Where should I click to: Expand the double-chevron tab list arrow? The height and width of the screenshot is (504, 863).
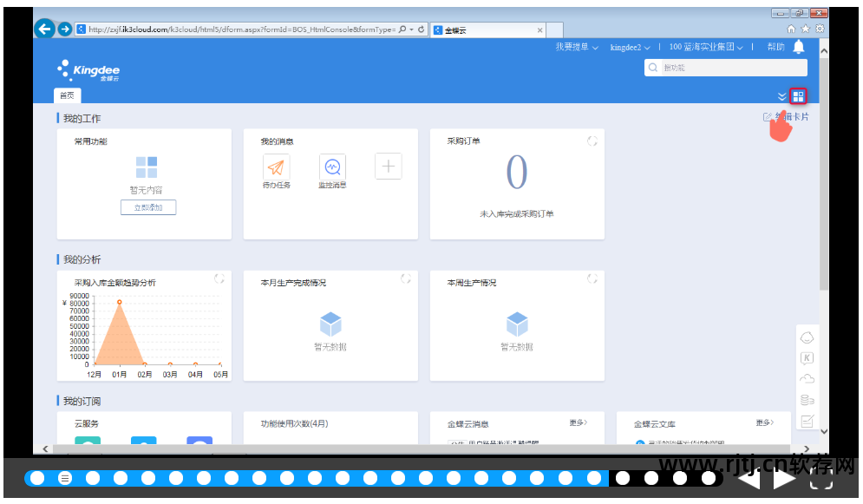[781, 97]
